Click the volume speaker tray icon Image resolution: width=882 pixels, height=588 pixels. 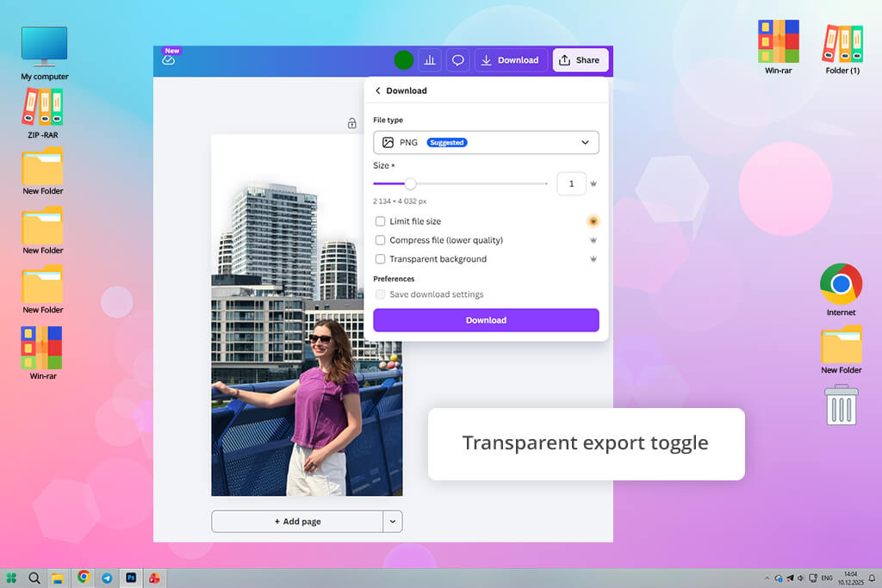(801, 578)
